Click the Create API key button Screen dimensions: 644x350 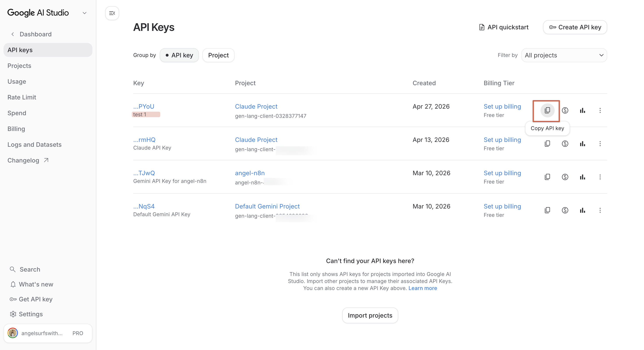[x=575, y=27]
